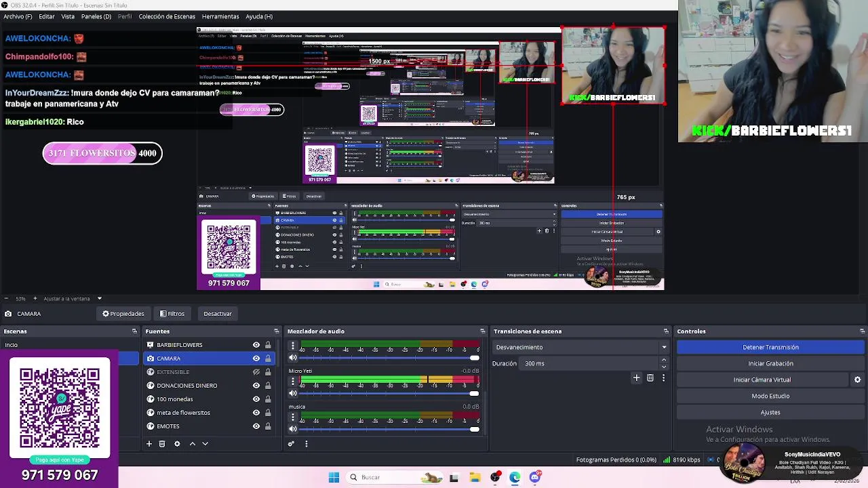Move the selected source up with the up arrow
868x488 pixels.
coord(193,444)
